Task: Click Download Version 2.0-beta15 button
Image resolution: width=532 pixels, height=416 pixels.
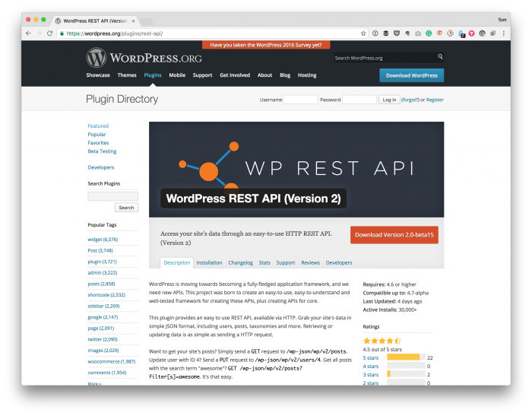Action: coord(394,235)
